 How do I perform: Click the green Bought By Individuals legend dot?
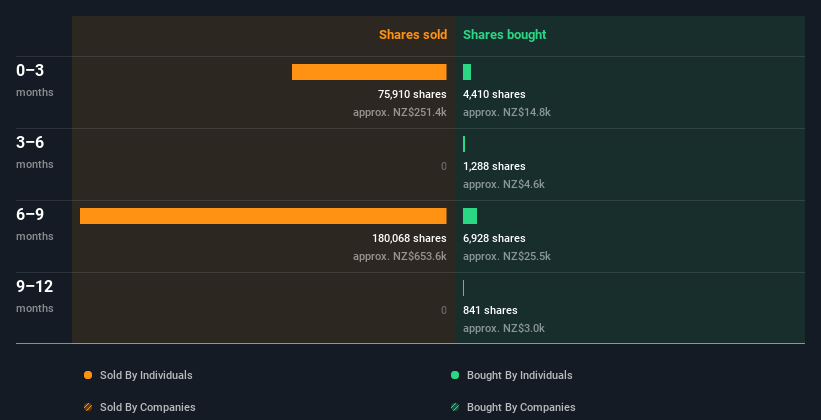[455, 375]
